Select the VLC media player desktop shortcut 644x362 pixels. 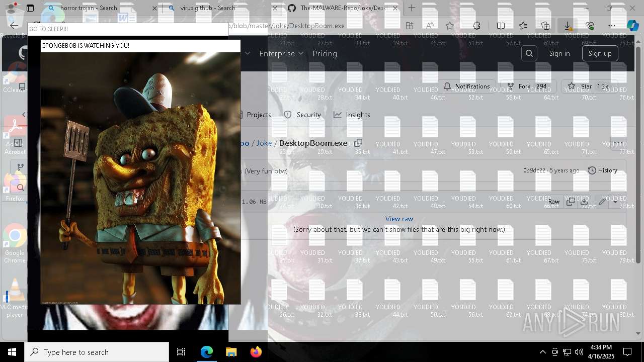[x=15, y=298]
